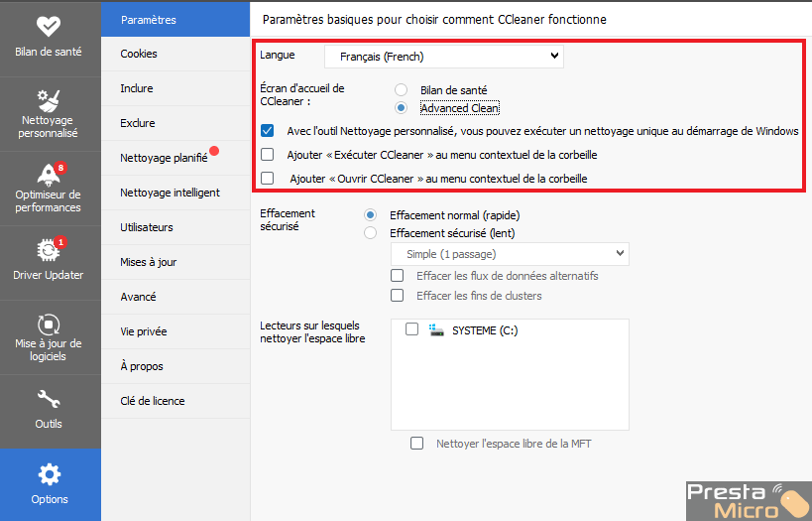Check Nettoyer l'espace libre de la MFT
This screenshot has height=521, width=812.
416,444
